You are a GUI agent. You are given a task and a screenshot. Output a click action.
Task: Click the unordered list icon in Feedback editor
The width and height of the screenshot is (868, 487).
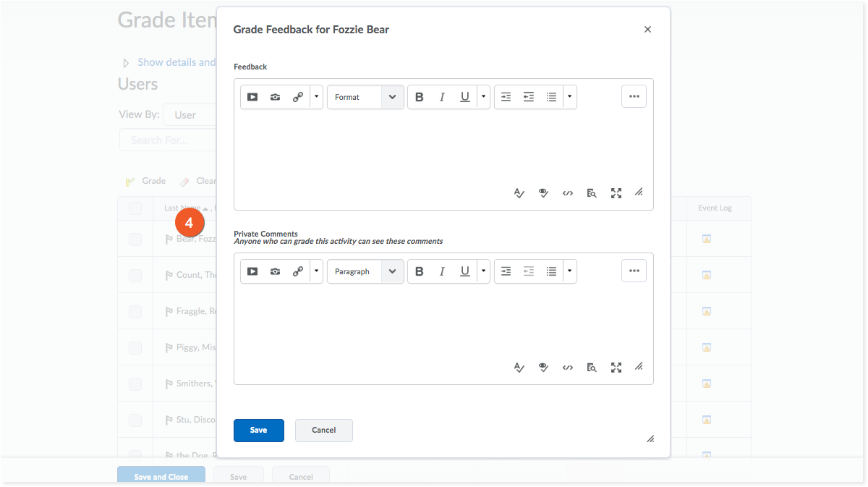551,97
